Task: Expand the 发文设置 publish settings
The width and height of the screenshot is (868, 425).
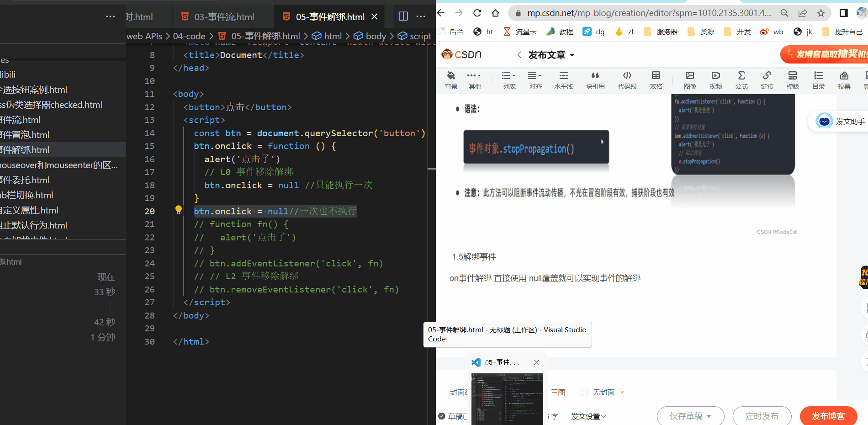Action: pyautogui.click(x=588, y=416)
